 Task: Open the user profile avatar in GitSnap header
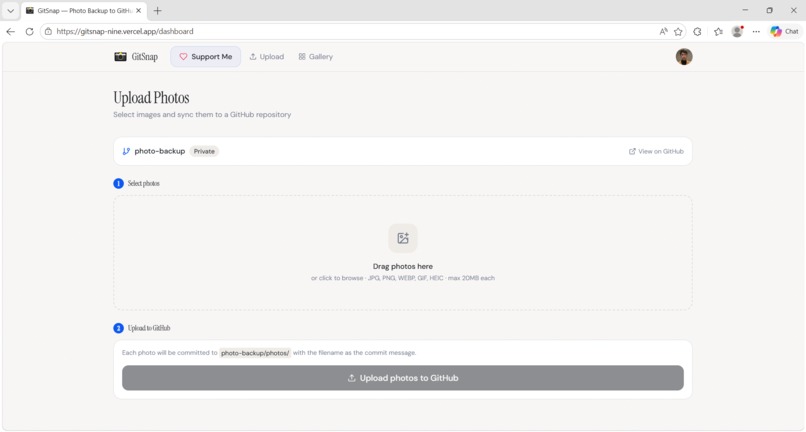coord(684,57)
